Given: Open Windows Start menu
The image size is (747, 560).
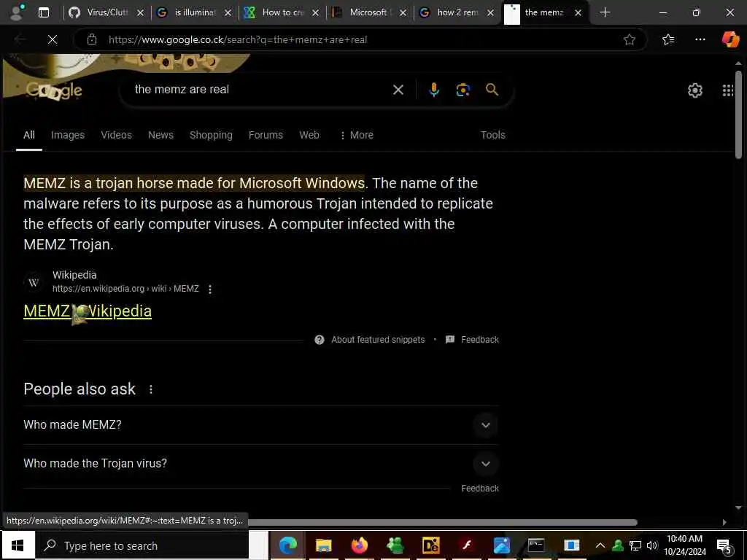Looking at the screenshot, I should pos(18,545).
